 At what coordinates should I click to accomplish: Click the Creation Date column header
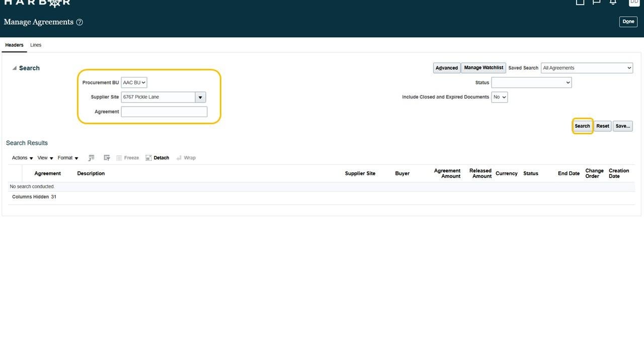coord(619,173)
